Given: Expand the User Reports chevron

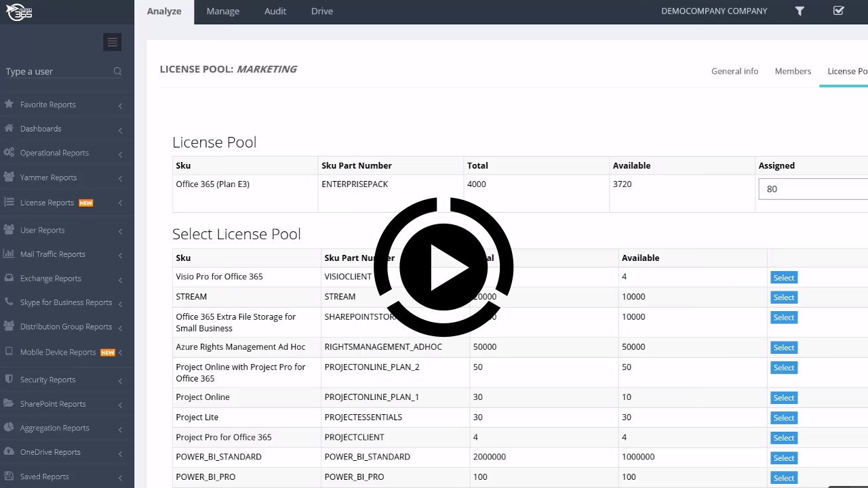Looking at the screenshot, I should click(120, 231).
